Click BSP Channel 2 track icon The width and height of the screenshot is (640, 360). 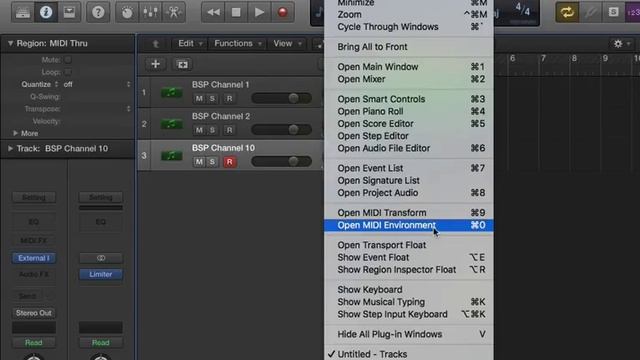(171, 124)
